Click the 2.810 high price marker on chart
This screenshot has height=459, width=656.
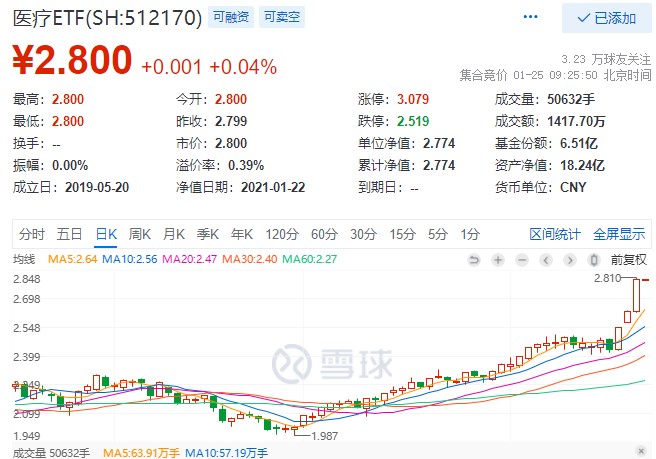pyautogui.click(x=607, y=278)
